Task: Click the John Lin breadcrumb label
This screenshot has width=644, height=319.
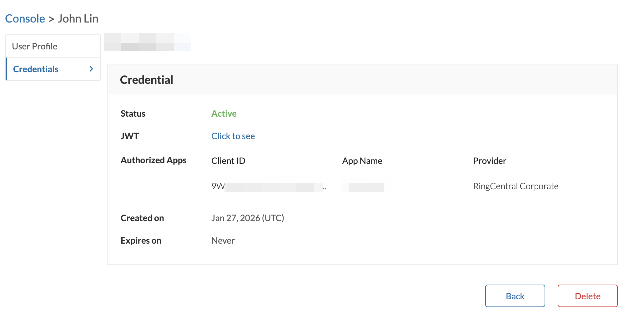Action: point(78,18)
